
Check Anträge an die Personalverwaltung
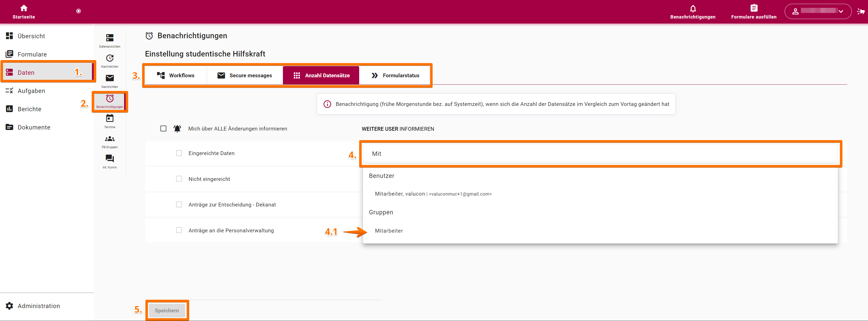click(179, 230)
